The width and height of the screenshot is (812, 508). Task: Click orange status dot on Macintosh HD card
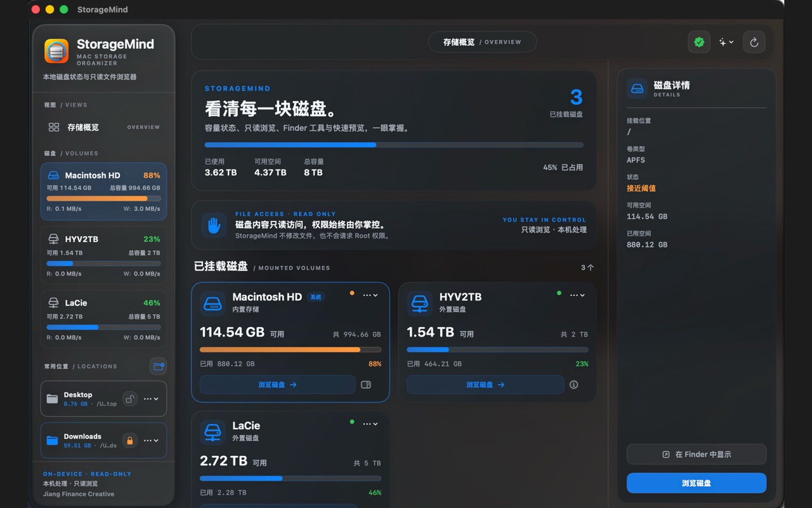352,293
